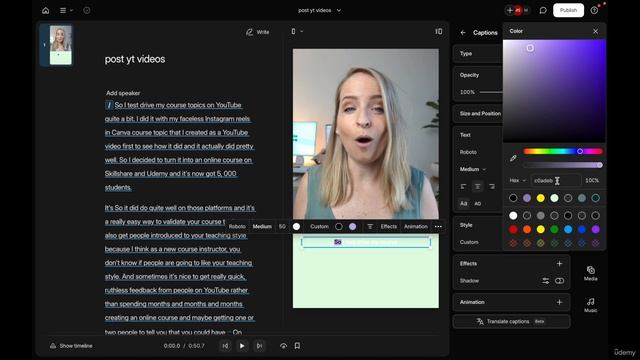This screenshot has height=360, width=640.
Task: Open the three-dot more options in toolbar
Action: pos(438,227)
